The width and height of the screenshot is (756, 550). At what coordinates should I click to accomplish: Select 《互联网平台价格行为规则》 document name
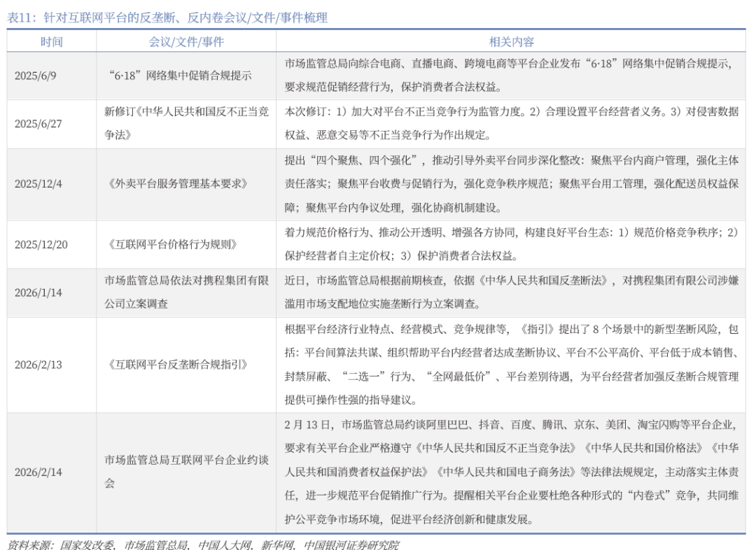coord(173,244)
